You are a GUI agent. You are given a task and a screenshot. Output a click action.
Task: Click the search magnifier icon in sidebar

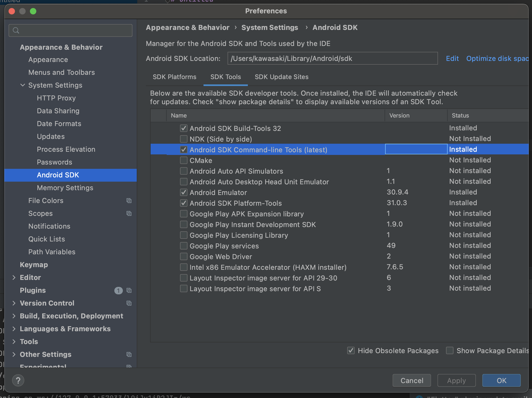tap(16, 30)
